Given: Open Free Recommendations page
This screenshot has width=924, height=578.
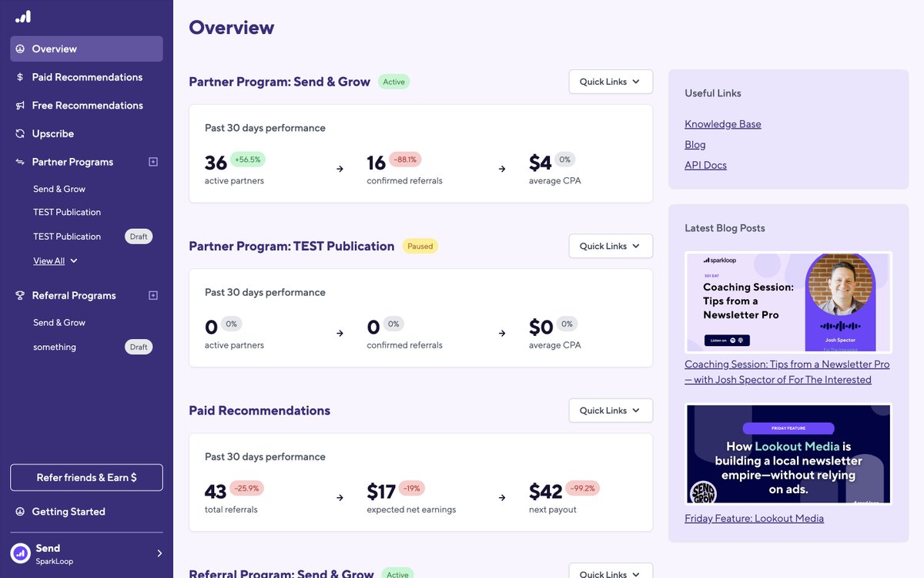Looking at the screenshot, I should 86,106.
